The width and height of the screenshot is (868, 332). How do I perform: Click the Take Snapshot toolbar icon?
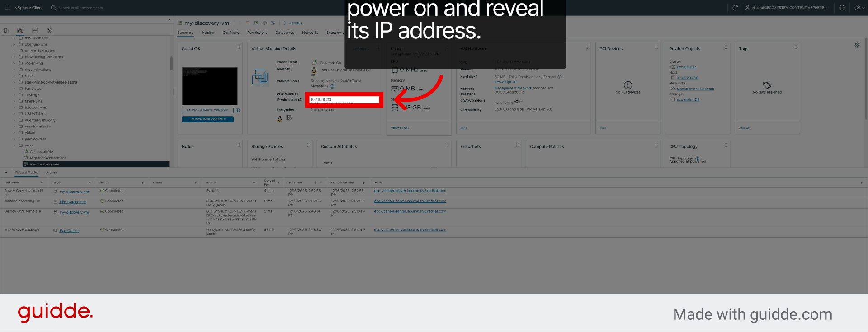[x=273, y=23]
